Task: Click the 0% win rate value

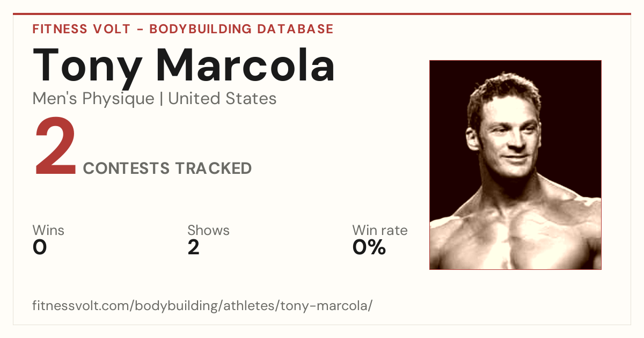Action: pos(369,248)
